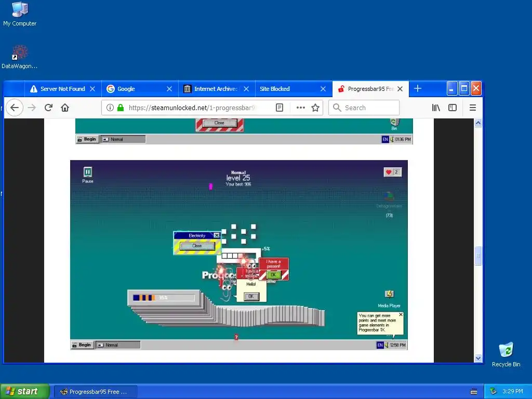Click Begin button in upper game screenshot
Viewport: 532px width, 399px height.
click(x=87, y=139)
